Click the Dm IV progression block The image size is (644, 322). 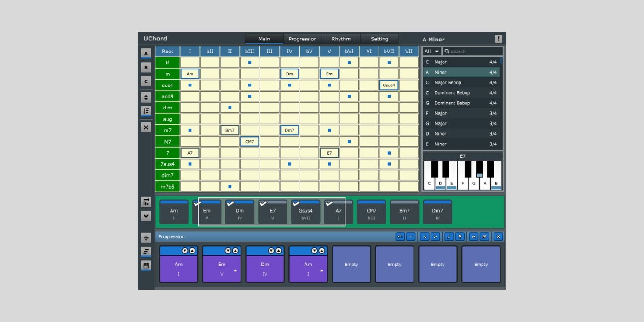click(x=265, y=264)
